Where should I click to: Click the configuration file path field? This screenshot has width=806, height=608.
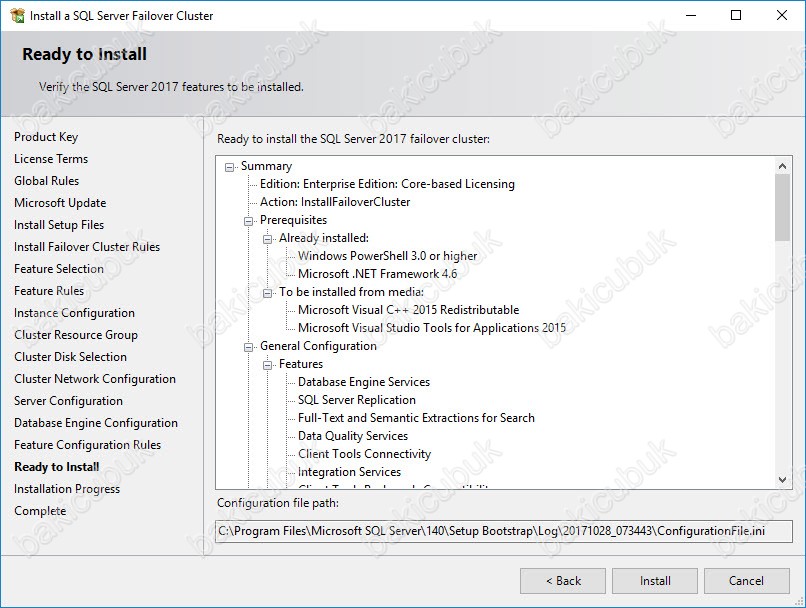(504, 531)
